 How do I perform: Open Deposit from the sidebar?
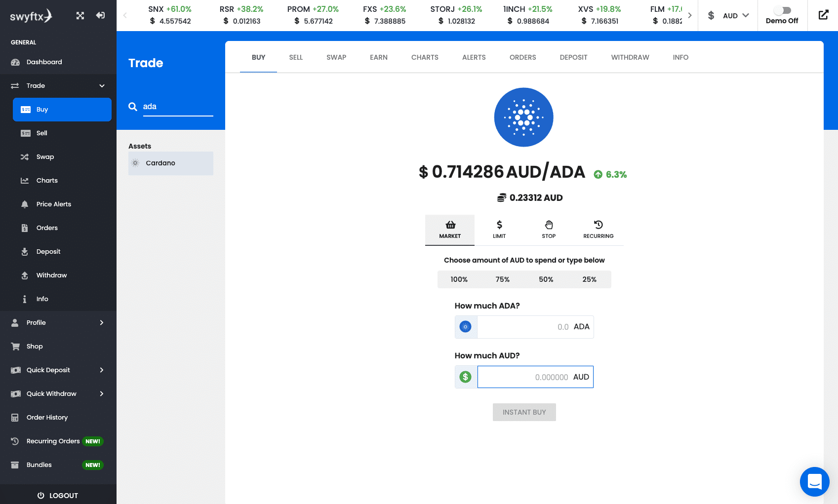point(62,252)
